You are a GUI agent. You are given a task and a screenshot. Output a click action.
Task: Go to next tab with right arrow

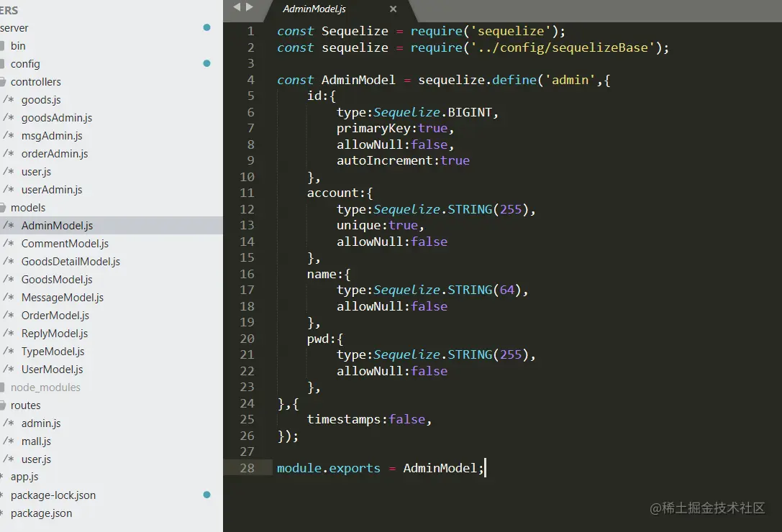point(250,7)
